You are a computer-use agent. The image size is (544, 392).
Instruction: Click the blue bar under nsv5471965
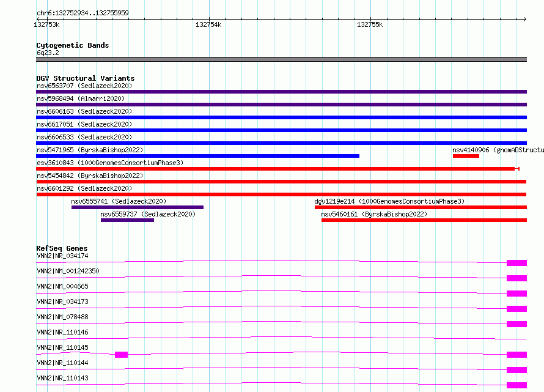click(198, 156)
